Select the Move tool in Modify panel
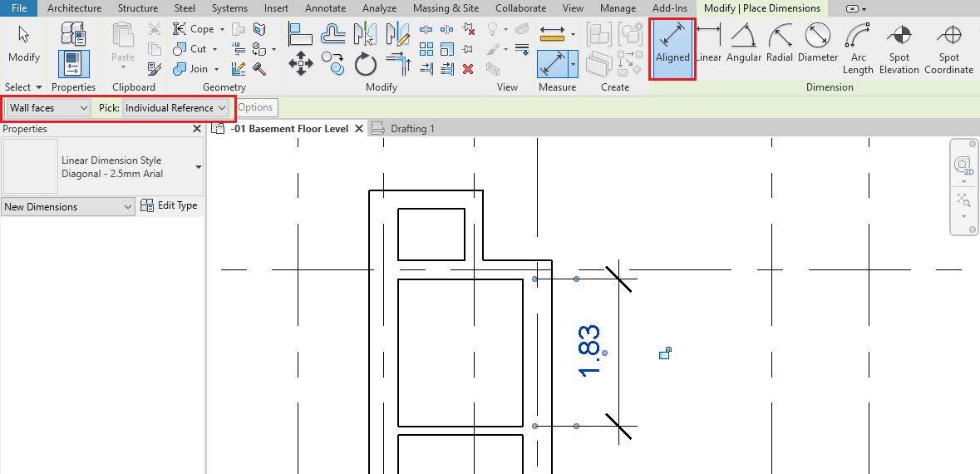This screenshot has height=474, width=980. tap(300, 63)
